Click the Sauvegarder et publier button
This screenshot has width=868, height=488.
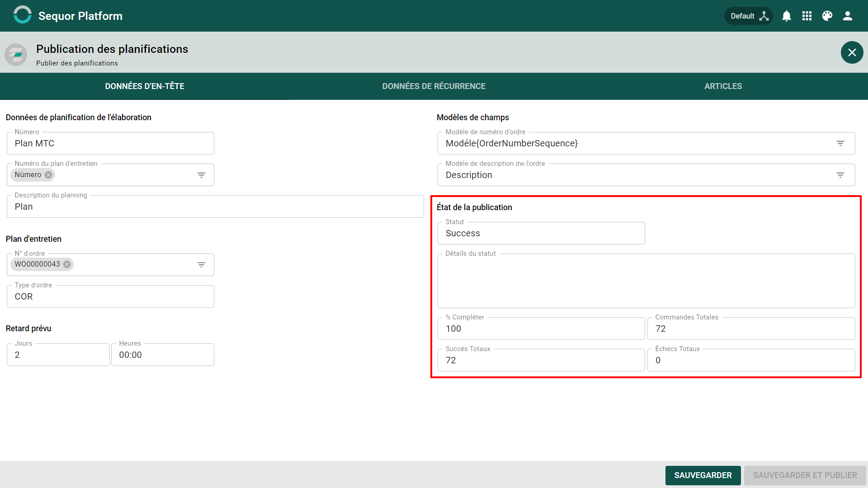coord(805,475)
